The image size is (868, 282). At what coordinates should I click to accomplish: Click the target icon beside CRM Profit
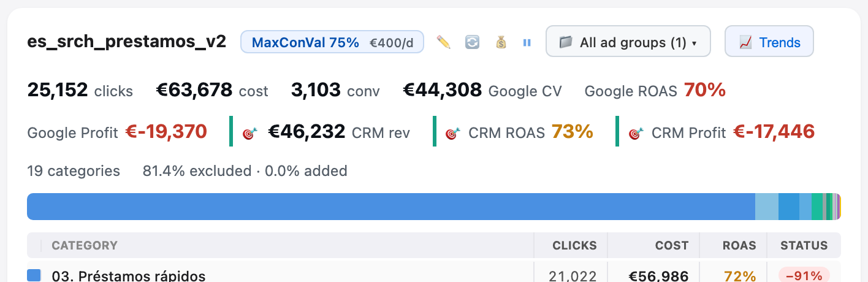636,132
